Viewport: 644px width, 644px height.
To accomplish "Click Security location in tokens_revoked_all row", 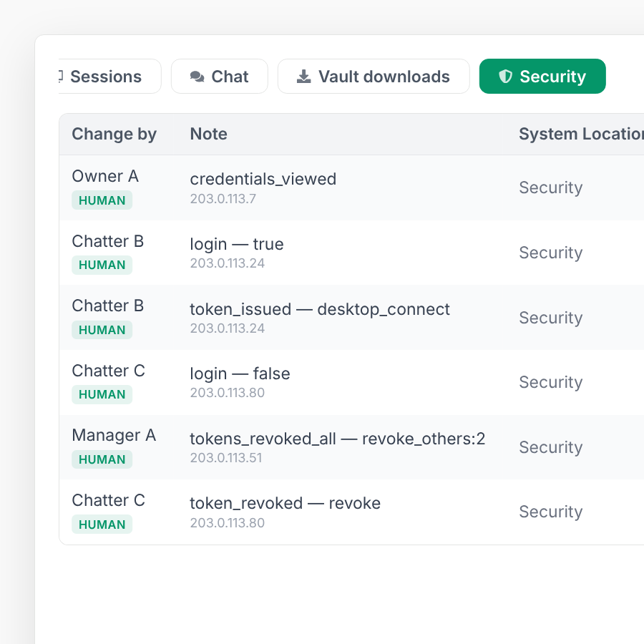I will point(551,447).
